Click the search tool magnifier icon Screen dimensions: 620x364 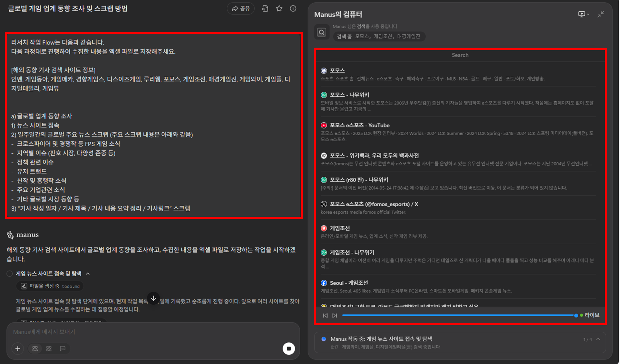321,32
